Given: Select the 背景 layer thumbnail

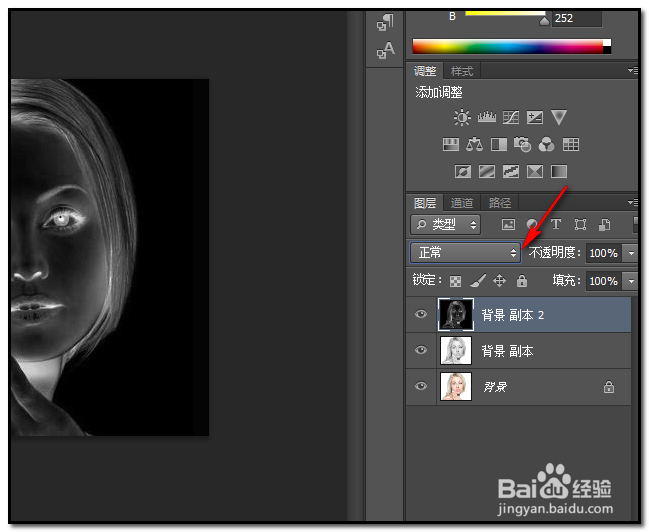Looking at the screenshot, I should tap(455, 386).
